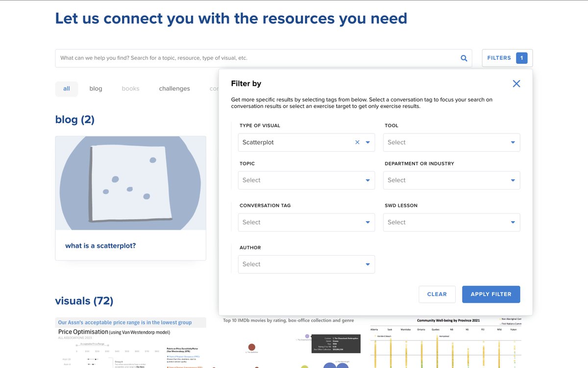Click the 'visuals (72)' heading
The height and width of the screenshot is (368, 588).
[84, 301]
